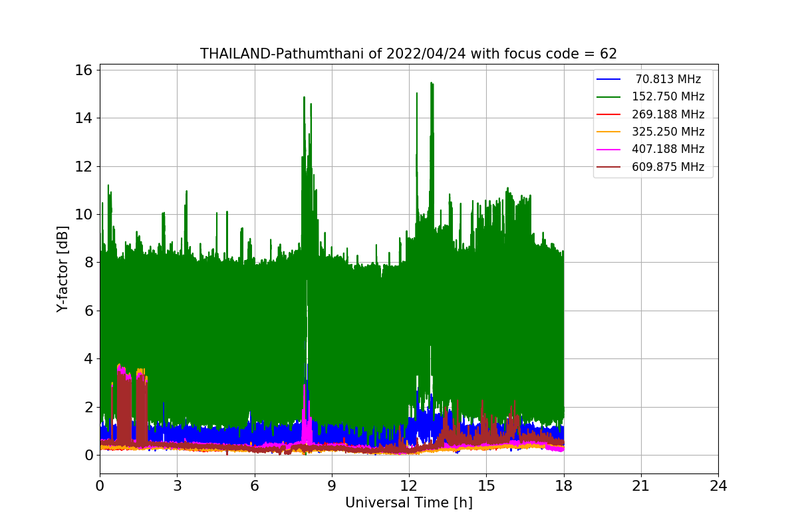Click the red line legend swatch

pos(608,114)
